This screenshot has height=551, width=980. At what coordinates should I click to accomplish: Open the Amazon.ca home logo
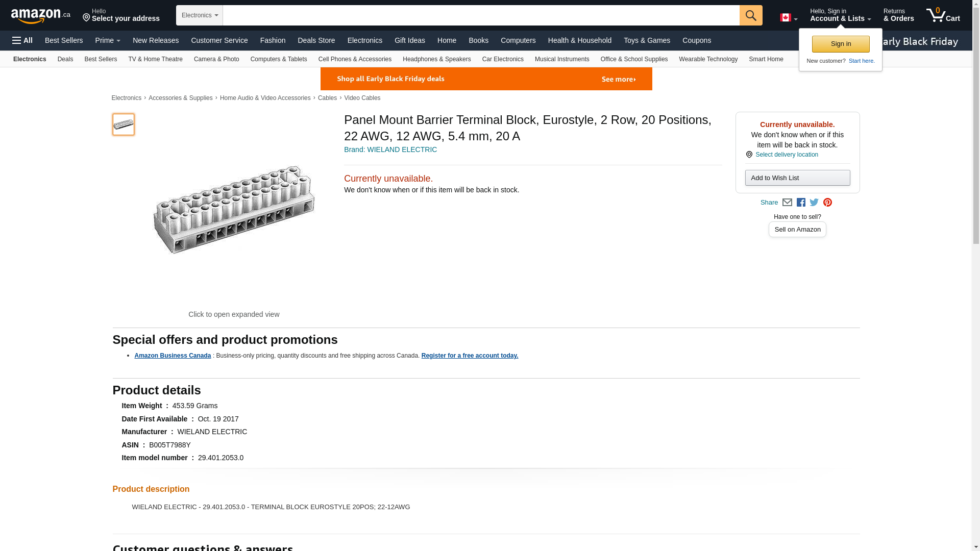pos(40,16)
